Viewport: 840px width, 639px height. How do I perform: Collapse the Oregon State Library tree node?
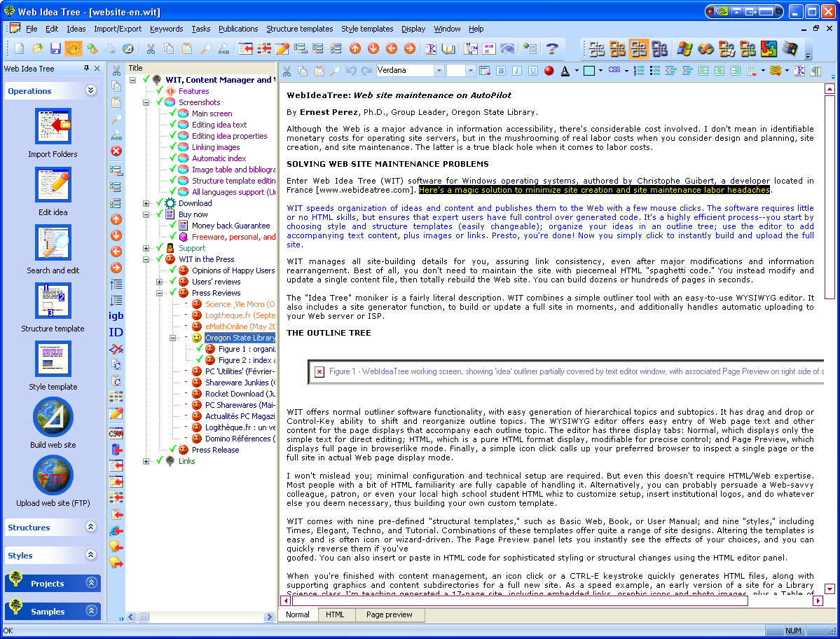tap(172, 338)
